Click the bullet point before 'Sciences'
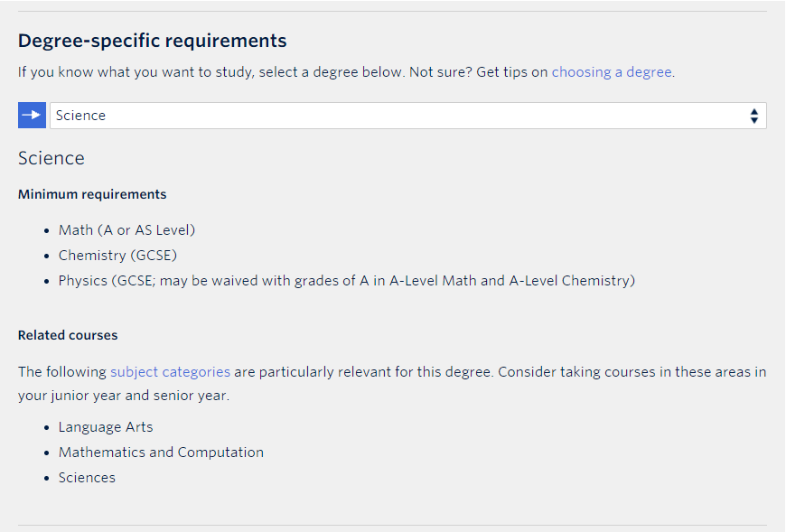 pos(47,479)
